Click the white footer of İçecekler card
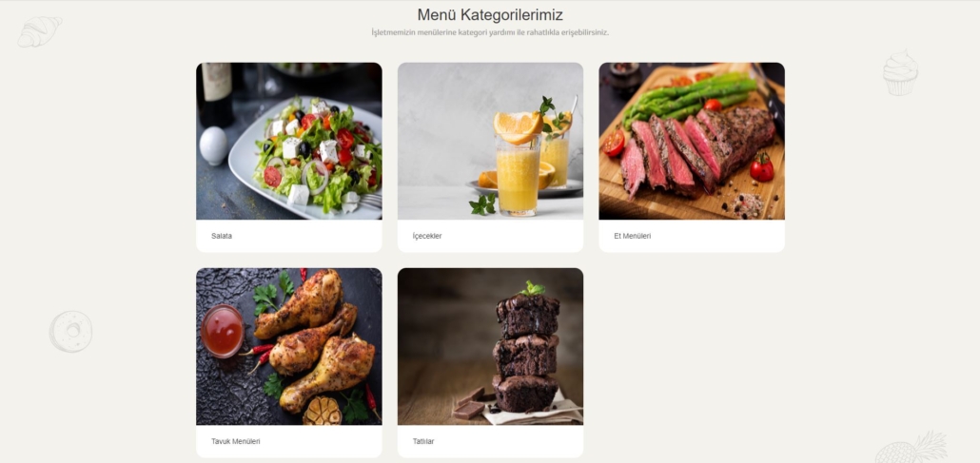Screen dimensions: 980x463 point(490,236)
